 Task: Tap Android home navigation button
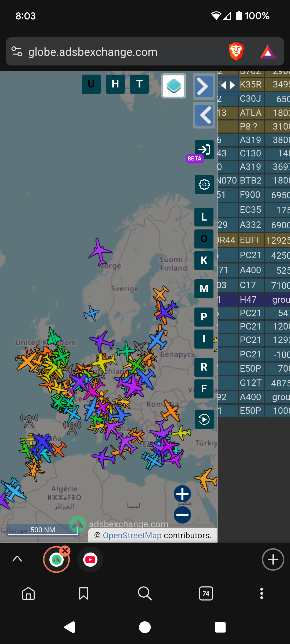[x=145, y=627]
